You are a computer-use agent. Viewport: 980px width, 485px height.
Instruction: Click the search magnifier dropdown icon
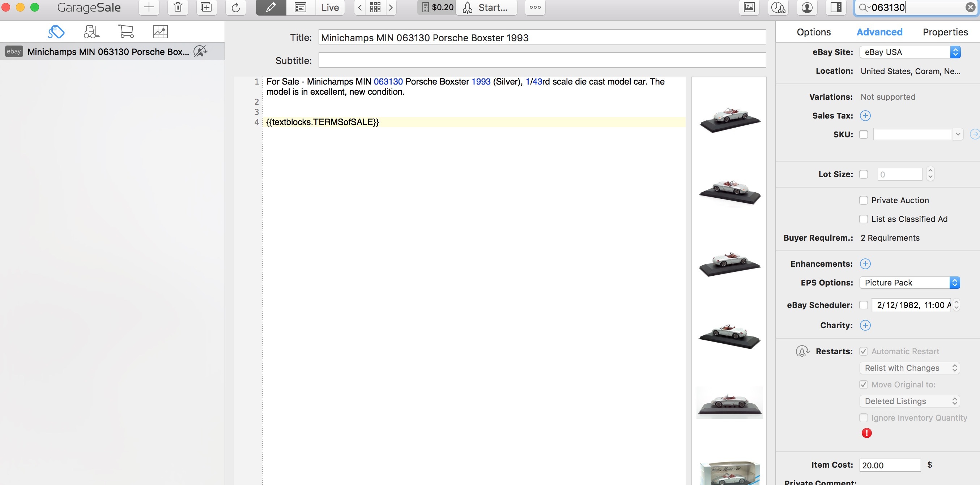coord(864,7)
